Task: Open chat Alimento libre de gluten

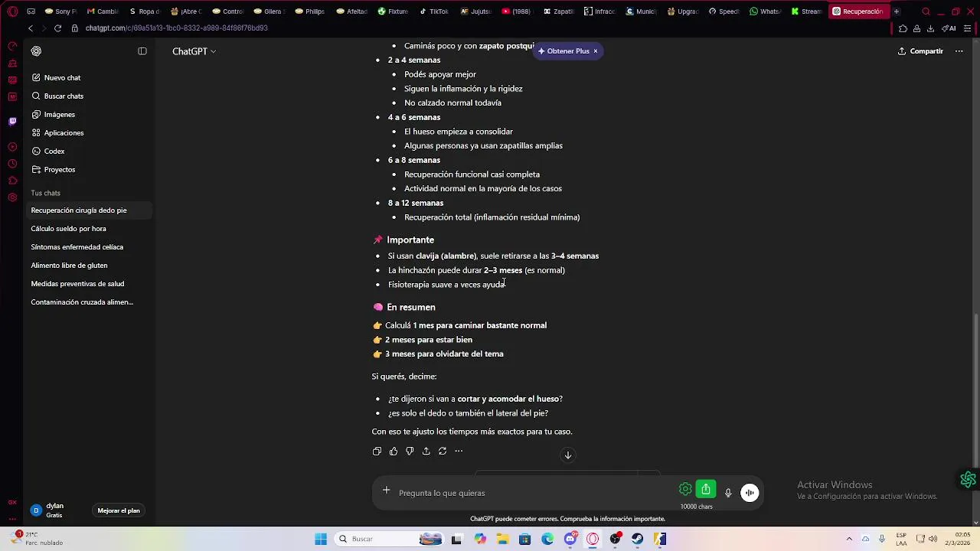Action: (90, 266)
